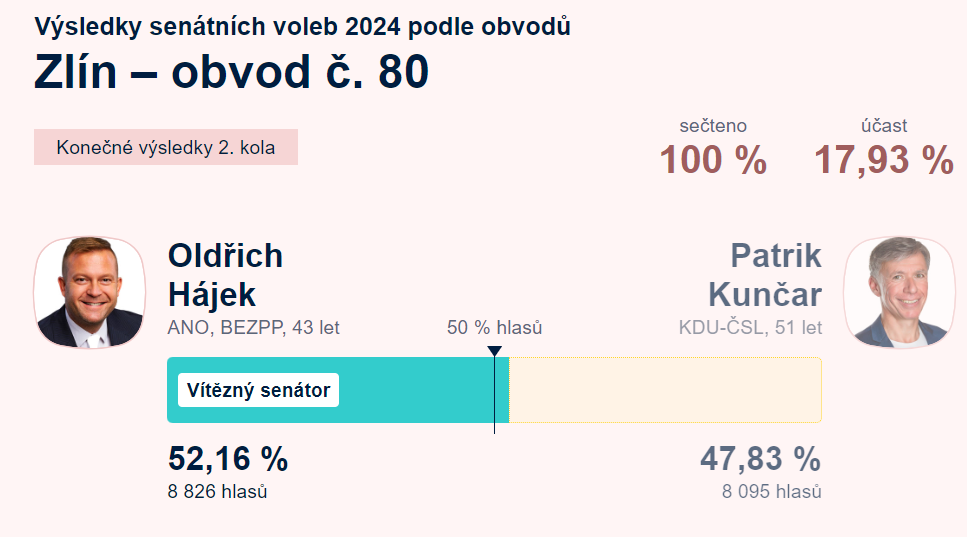Click the Zlín – obvod č. 80 heading
The height and width of the screenshot is (537, 967).
231,72
